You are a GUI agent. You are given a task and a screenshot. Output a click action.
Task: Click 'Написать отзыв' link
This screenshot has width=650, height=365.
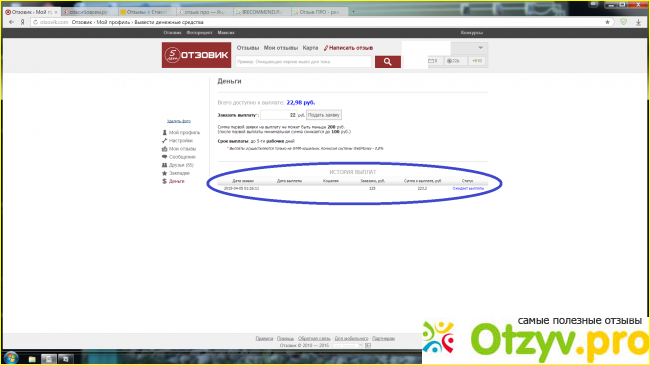348,48
